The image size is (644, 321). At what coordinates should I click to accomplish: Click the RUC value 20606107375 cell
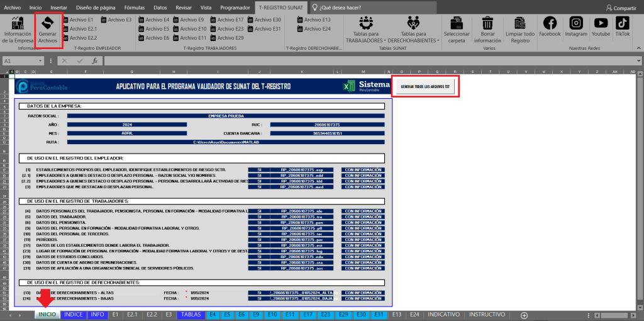tap(327, 125)
